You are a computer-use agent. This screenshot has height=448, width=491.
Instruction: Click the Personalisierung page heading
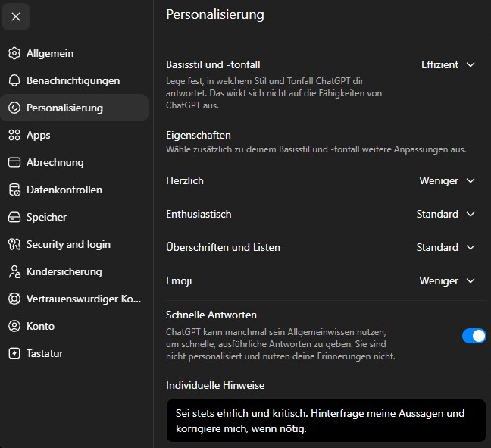tap(215, 14)
